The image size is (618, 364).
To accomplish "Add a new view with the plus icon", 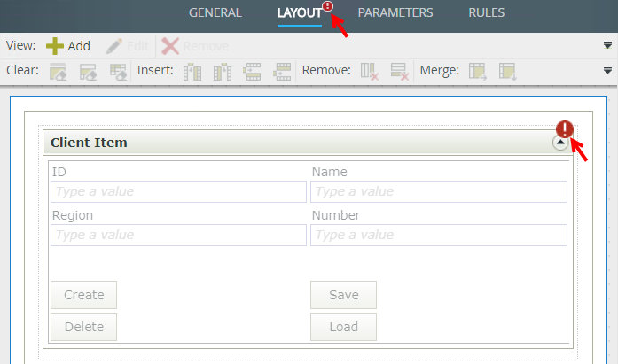I will click(x=55, y=46).
